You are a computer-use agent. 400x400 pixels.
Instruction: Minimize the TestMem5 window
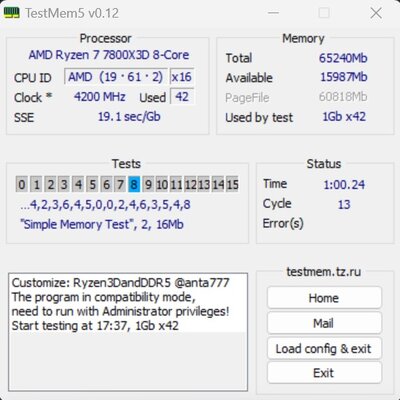(273, 13)
